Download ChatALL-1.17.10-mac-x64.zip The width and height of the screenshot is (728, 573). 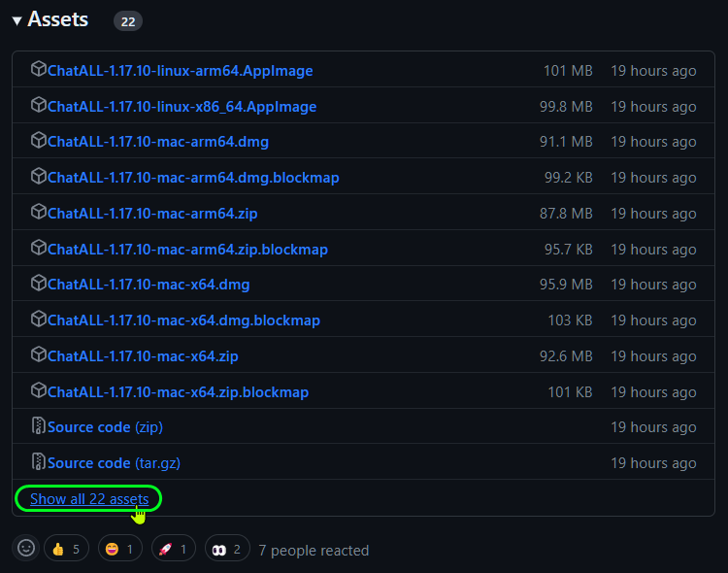pos(143,356)
